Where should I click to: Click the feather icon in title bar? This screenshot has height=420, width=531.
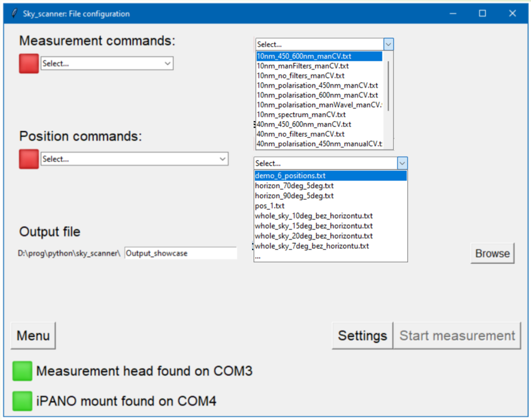click(x=14, y=14)
